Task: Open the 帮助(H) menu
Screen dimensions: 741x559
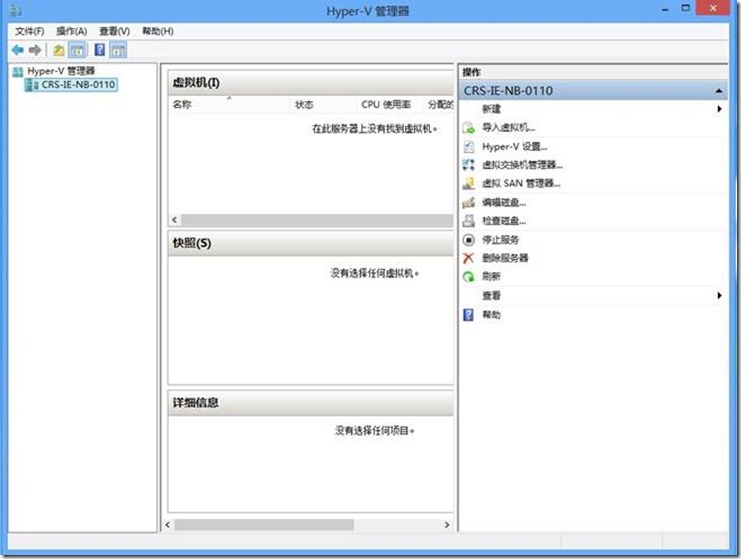Action: click(x=158, y=31)
